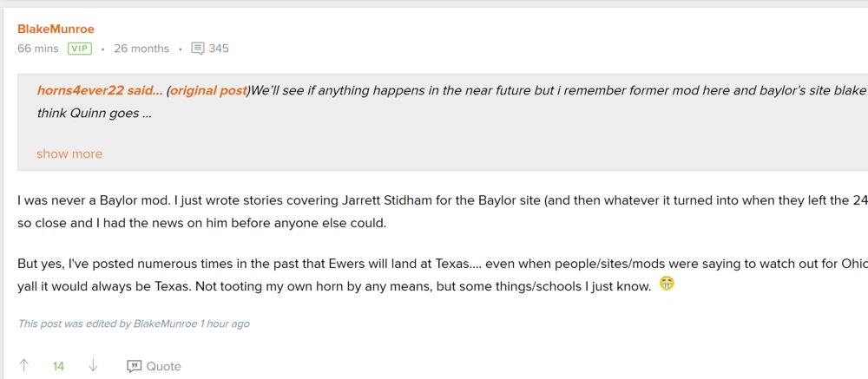Open the BlakeMunroe author profile link
This screenshot has width=868, height=379.
(56, 29)
